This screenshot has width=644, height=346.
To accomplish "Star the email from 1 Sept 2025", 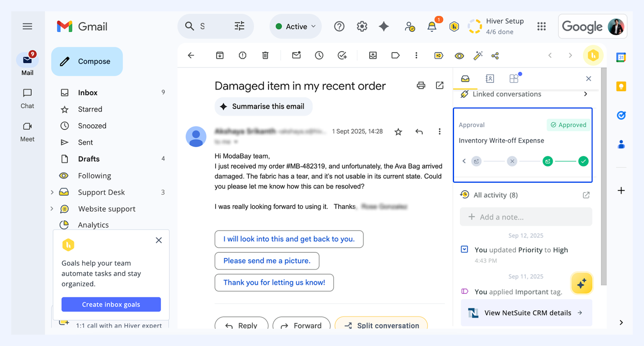I will coord(398,132).
